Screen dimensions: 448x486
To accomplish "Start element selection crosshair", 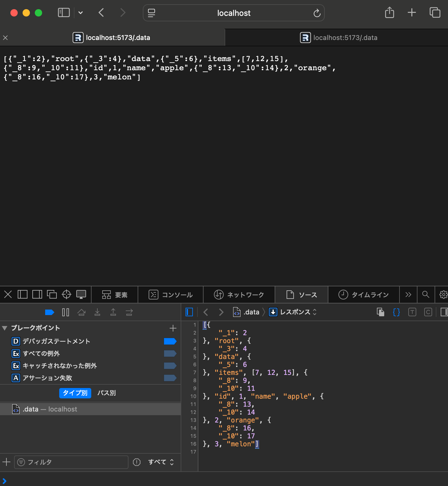I will 67,295.
